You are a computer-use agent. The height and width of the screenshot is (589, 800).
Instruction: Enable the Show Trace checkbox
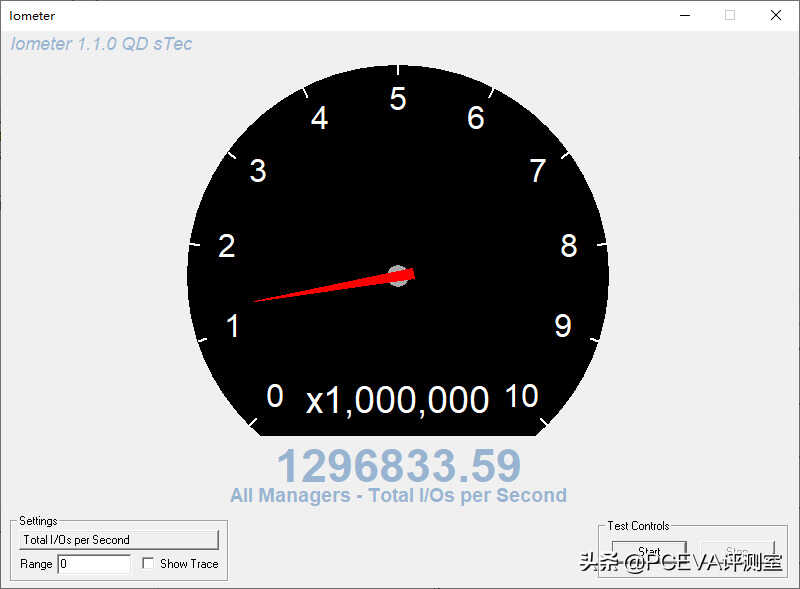(148, 563)
